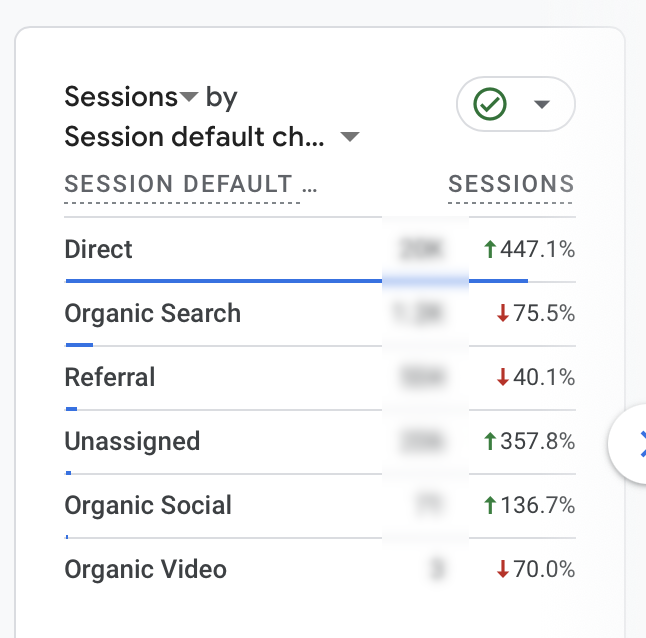Select the Organic Search row
This screenshot has width=646, height=638.
(x=152, y=313)
